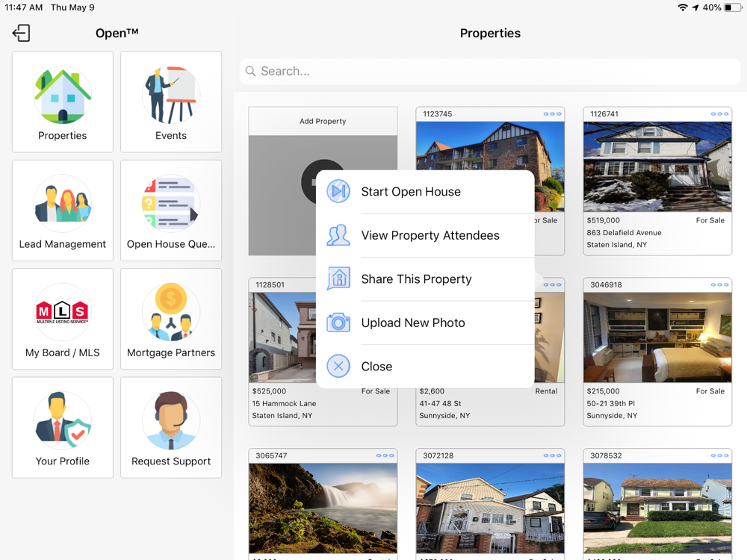
Task: Select View Property Attendees menu entry
Action: 425,235
